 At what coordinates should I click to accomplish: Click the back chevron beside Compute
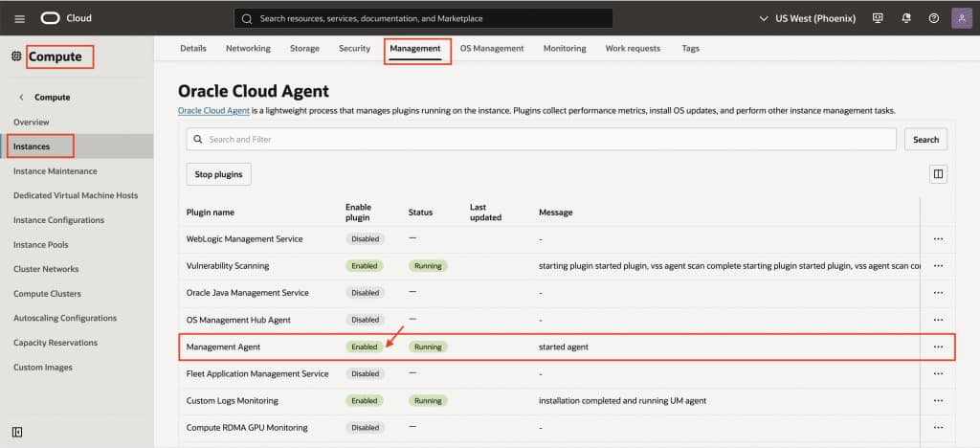tap(21, 98)
